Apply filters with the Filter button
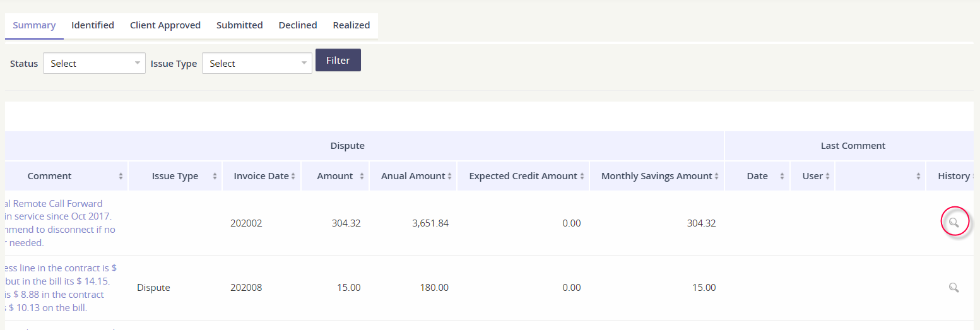Image resolution: width=980 pixels, height=330 pixels. click(338, 60)
